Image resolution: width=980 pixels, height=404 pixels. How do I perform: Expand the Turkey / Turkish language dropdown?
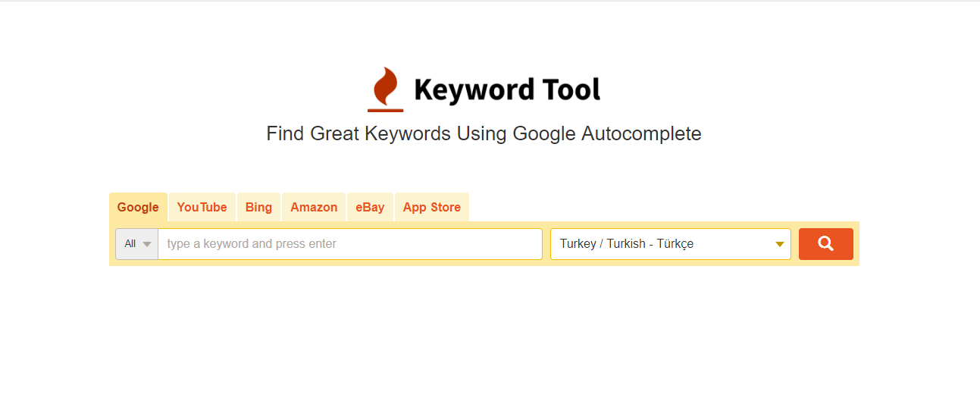pos(671,244)
